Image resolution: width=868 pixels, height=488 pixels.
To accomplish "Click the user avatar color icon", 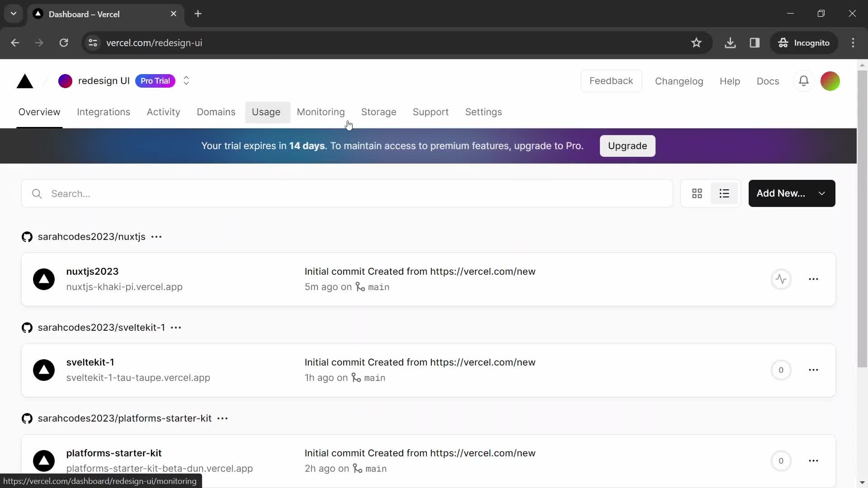I will pos(831,80).
